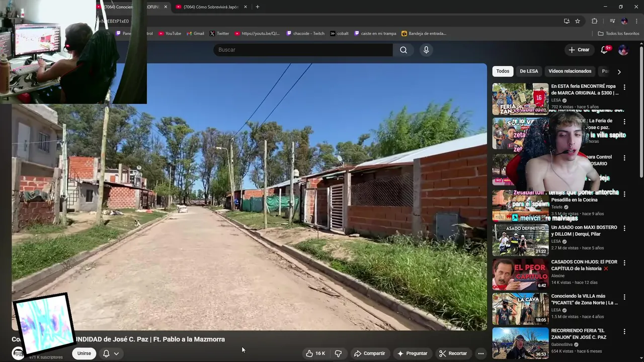
Task: Open the https://youtu.be bookmark
Action: 257,34
